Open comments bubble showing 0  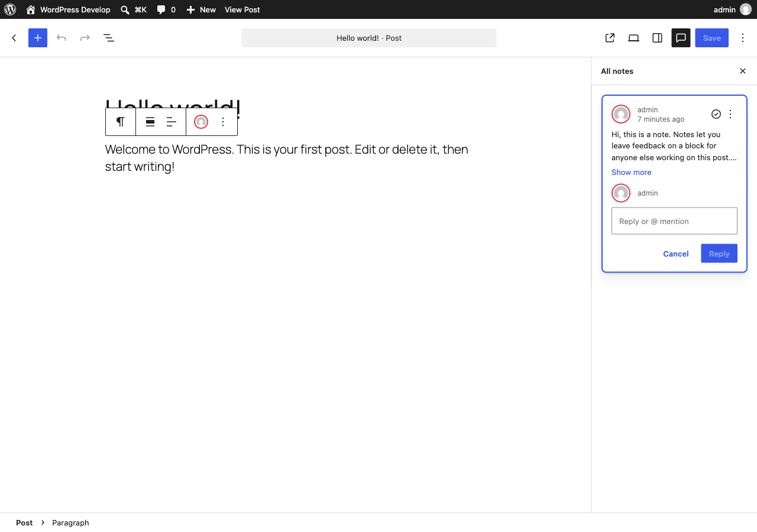click(x=166, y=9)
